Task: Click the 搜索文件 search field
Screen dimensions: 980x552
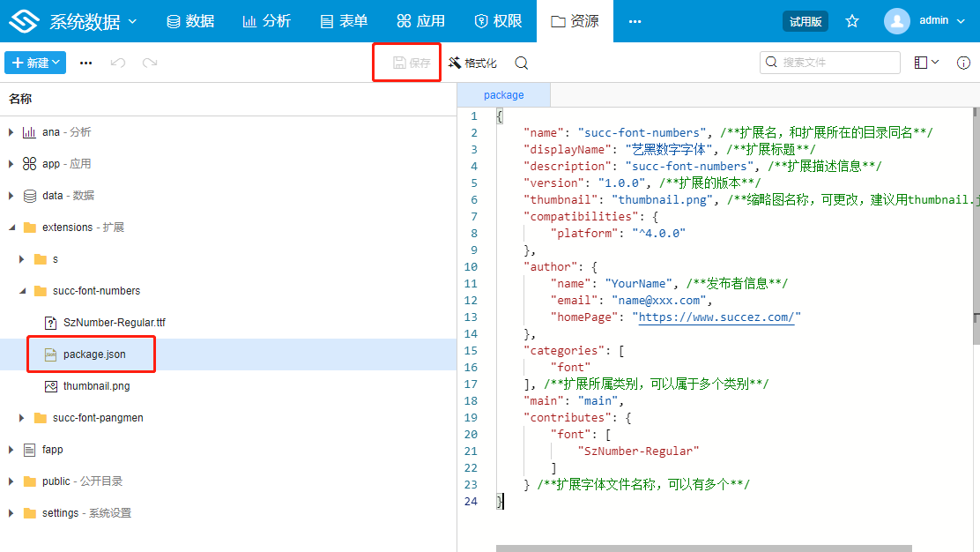Action: [x=837, y=63]
